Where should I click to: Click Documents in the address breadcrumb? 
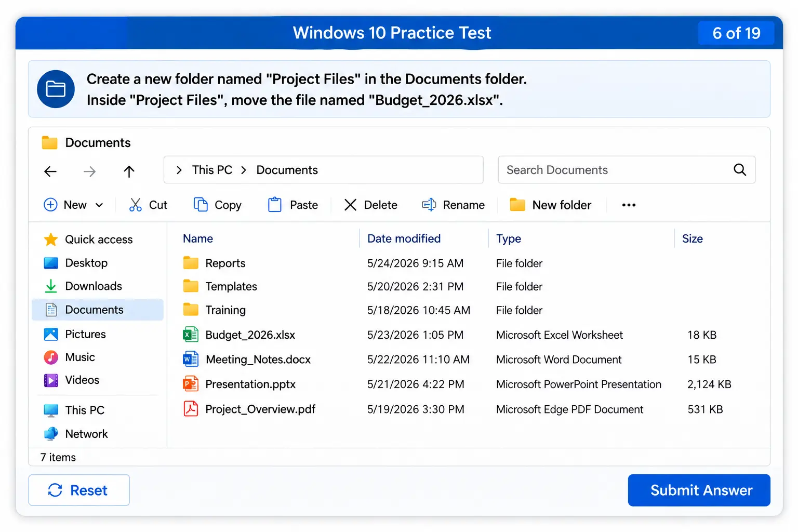287,170
